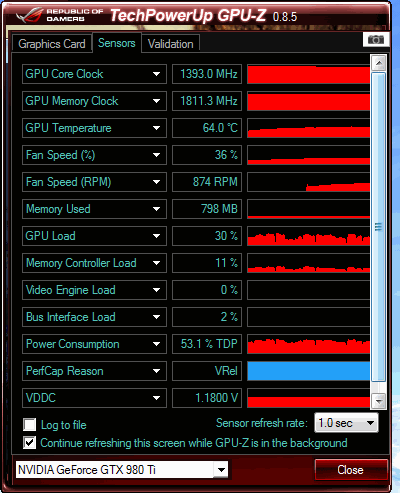Image resolution: width=400 pixels, height=493 pixels.
Task: Click the Power Consumption history graph
Action: point(309,344)
